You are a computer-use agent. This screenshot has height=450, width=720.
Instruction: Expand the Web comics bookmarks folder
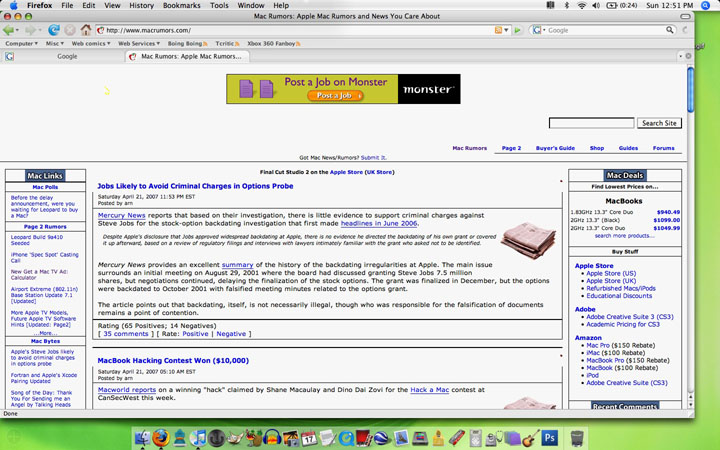[91, 43]
